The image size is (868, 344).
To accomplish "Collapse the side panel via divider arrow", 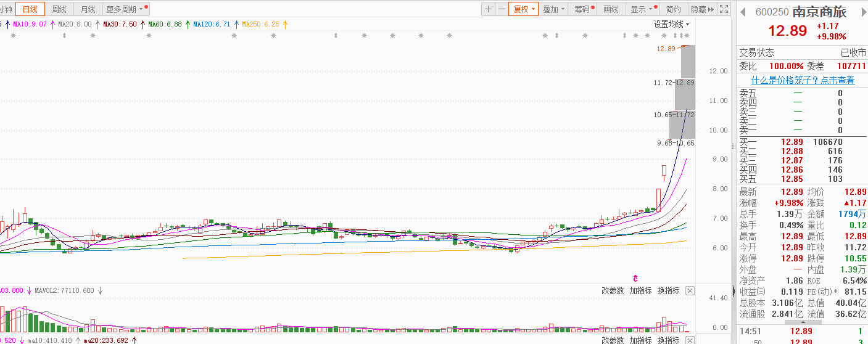I will (x=734, y=291).
